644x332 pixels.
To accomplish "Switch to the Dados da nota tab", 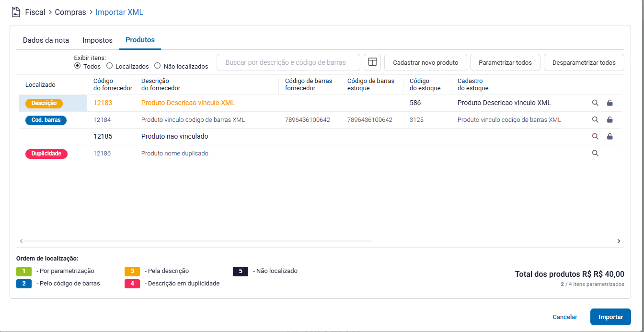I will [46, 40].
